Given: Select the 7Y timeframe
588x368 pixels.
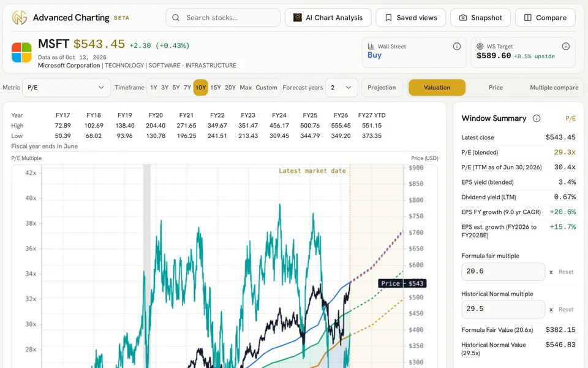Looking at the screenshot, I should 187,88.
